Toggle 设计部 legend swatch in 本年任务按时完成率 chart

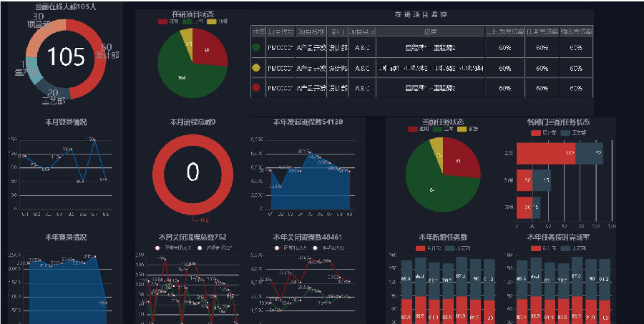(536, 248)
